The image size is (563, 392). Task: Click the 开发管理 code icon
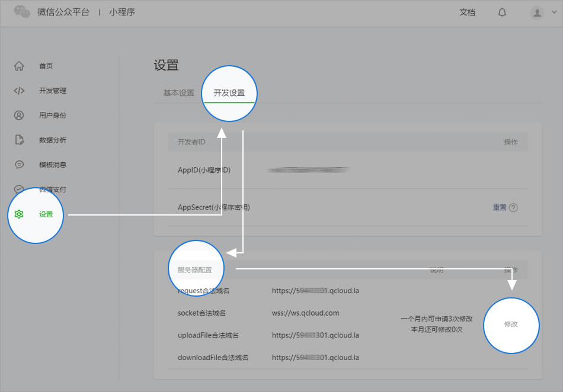(x=19, y=91)
